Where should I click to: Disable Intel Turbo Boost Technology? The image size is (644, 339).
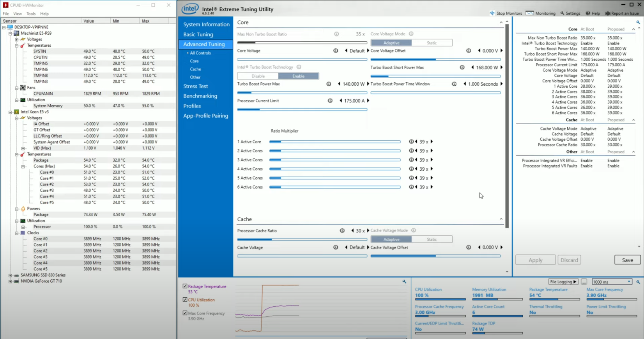click(258, 76)
